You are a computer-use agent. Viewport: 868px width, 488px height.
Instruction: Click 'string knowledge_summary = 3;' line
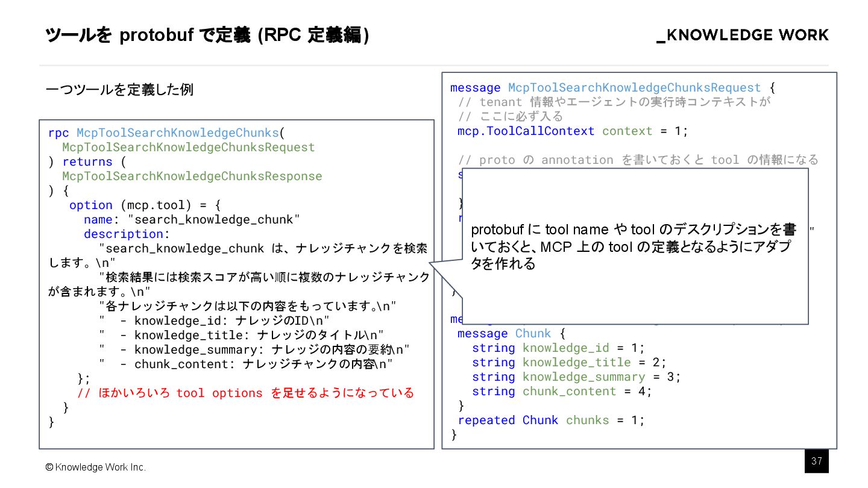point(576,377)
